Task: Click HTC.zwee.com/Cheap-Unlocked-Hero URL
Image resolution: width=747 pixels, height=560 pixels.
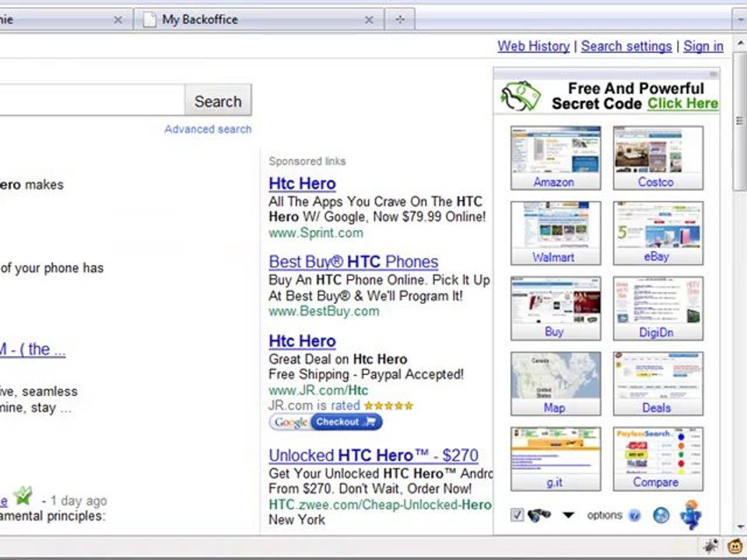Action: (x=380, y=505)
